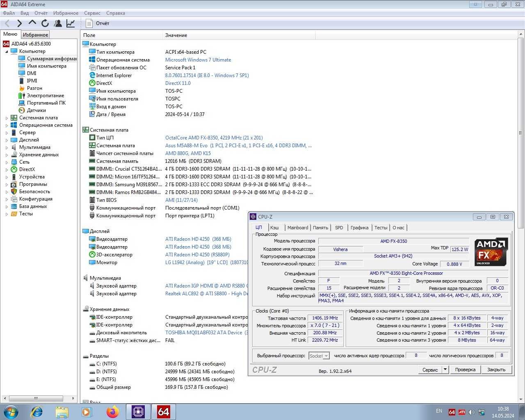This screenshot has height=420, width=525.
Task: Open the user/manage icon in toolbar
Action: coord(58,23)
